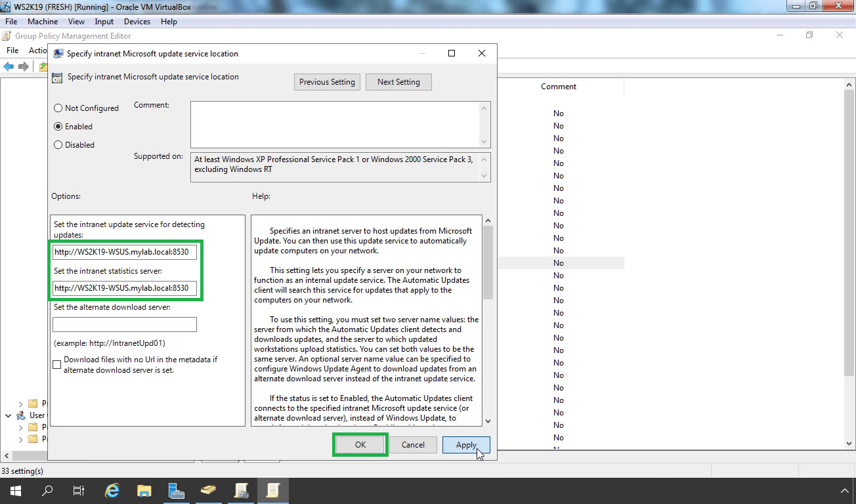Open File Explorer from the taskbar
The height and width of the screenshot is (504, 856).
(144, 490)
